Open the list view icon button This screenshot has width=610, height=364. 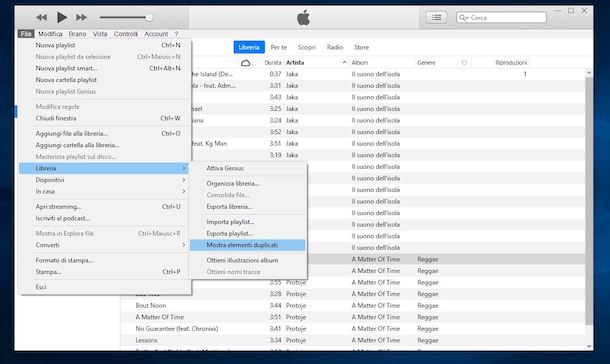click(x=436, y=18)
